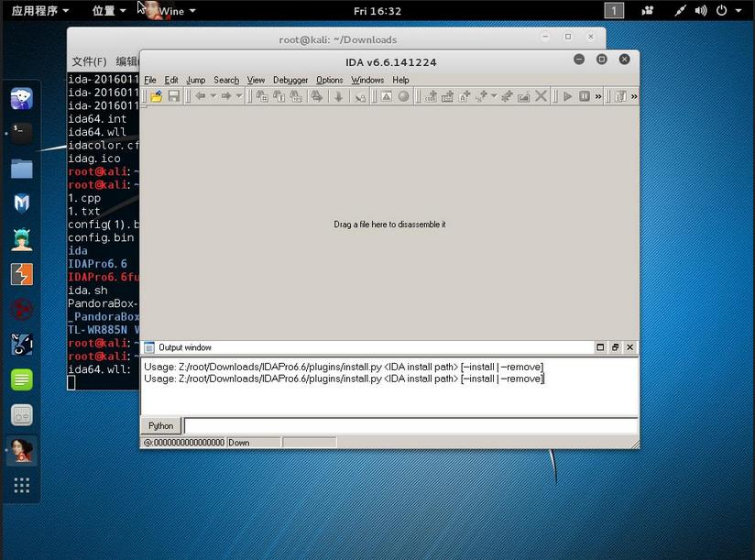Open the forward-arrow history dropdown
This screenshot has height=560, width=755.
239,96
